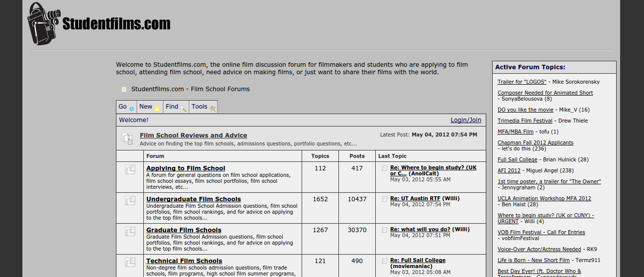Open Chapman Fall 2012 Applicants topic
Image resolution: width=644 pixels, height=277 pixels.
coord(536,142)
